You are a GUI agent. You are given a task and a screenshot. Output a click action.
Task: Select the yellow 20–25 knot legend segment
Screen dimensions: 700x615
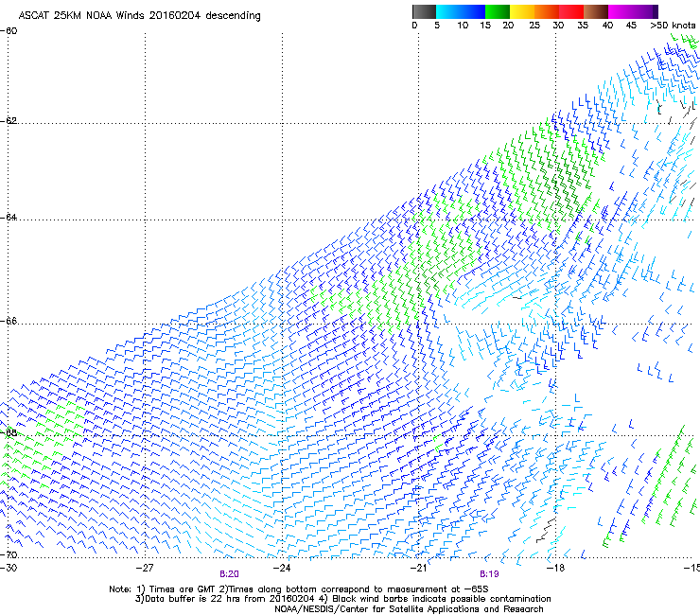tap(522, 11)
